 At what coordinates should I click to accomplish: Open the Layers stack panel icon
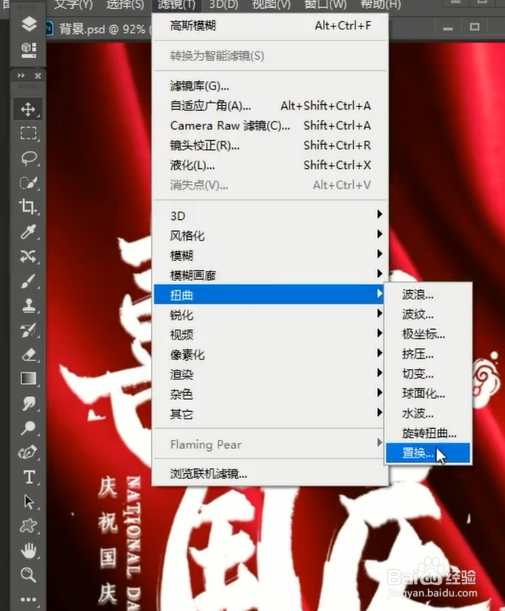(x=29, y=24)
